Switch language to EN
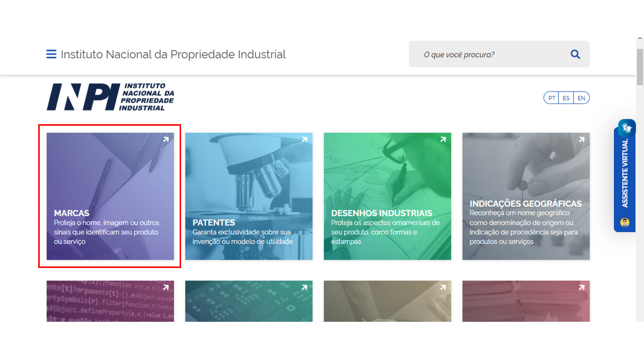This screenshot has height=362, width=644. (x=581, y=98)
